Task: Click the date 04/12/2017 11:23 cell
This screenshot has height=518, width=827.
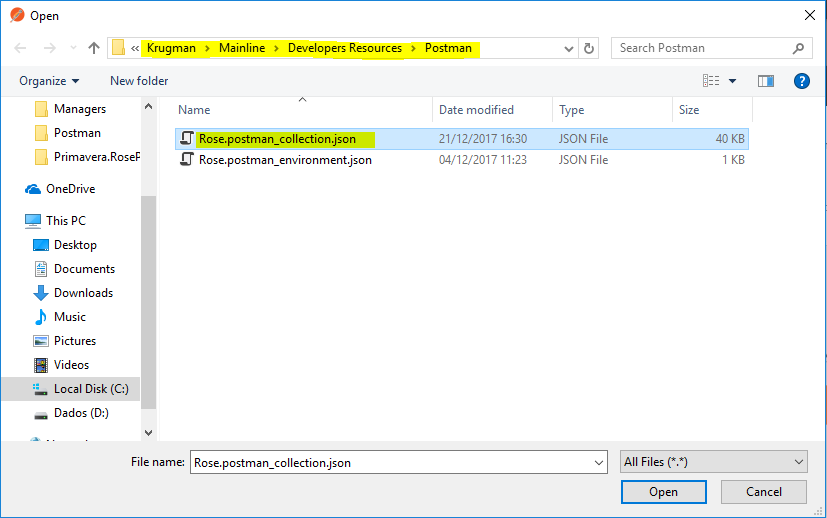Action: click(483, 160)
